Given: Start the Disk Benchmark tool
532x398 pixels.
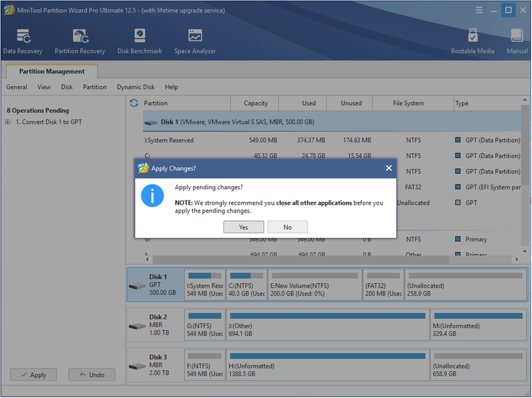Looking at the screenshot, I should pos(140,41).
